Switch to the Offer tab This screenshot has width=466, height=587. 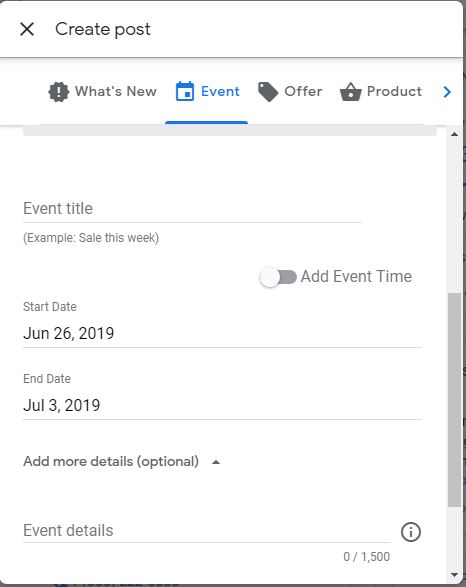290,92
